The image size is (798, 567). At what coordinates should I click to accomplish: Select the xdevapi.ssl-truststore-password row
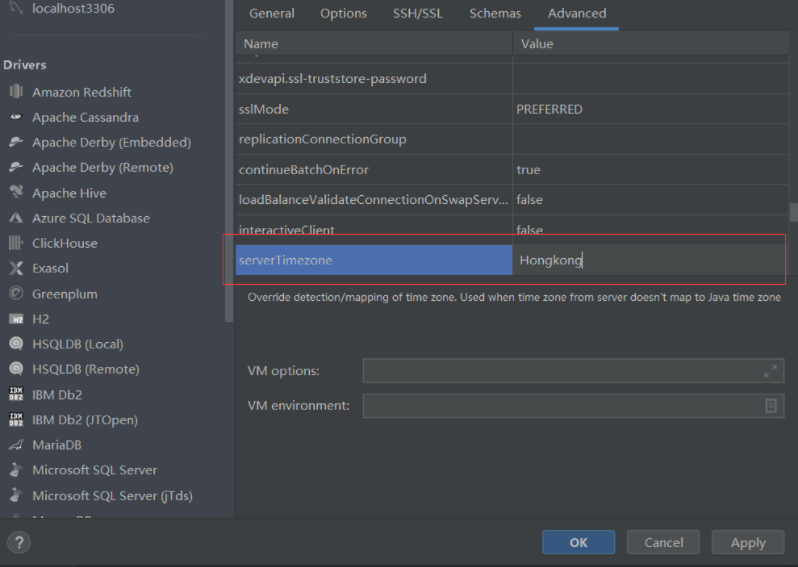pyautogui.click(x=512, y=78)
